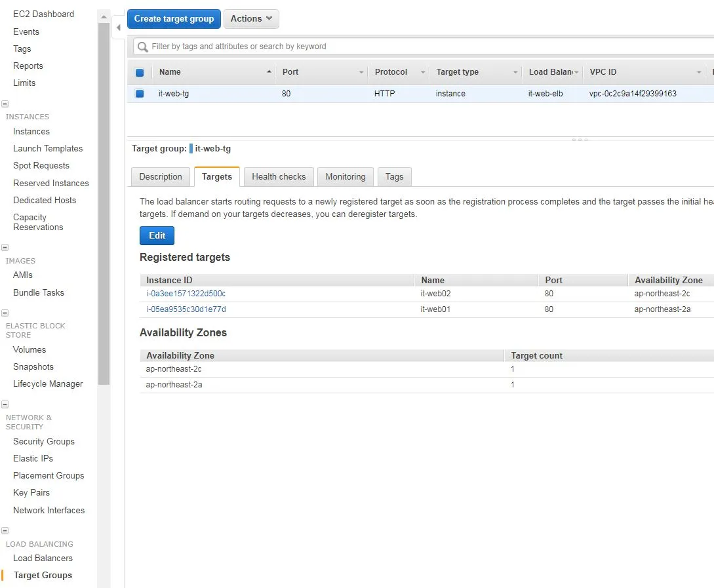Open Network Interfaces
The height and width of the screenshot is (588, 714).
[49, 511]
